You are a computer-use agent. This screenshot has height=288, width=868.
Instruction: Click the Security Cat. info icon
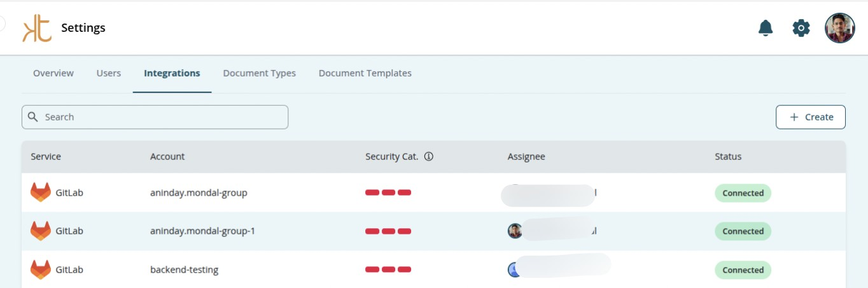click(429, 156)
